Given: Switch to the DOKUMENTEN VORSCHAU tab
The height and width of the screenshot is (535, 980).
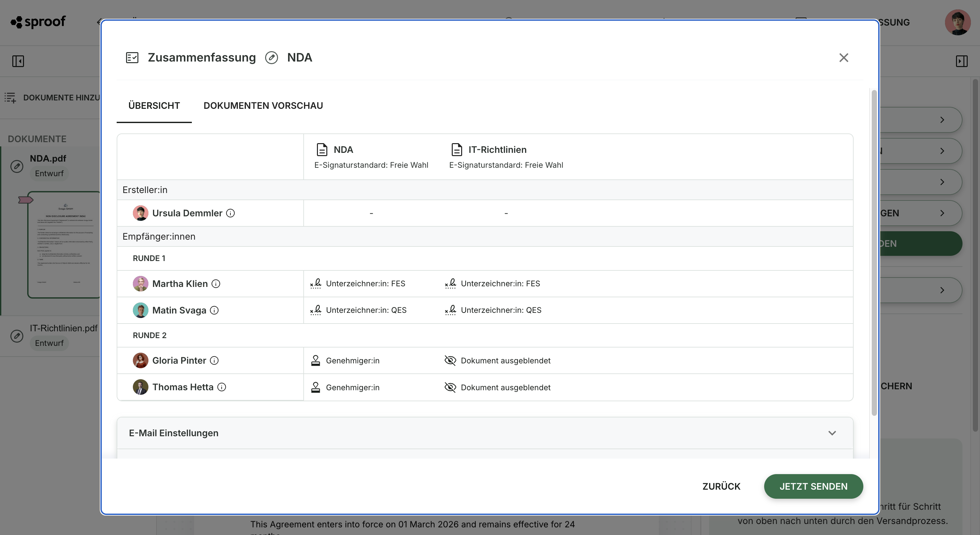Looking at the screenshot, I should 263,106.
